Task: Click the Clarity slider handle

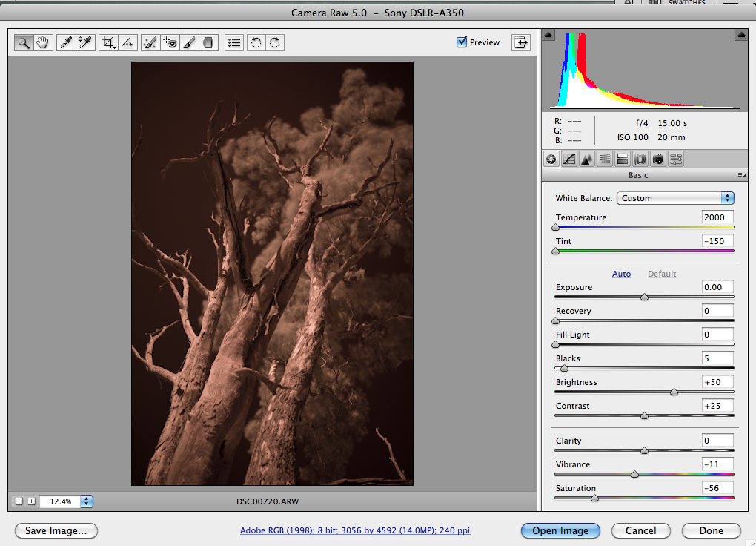Action: tap(644, 450)
